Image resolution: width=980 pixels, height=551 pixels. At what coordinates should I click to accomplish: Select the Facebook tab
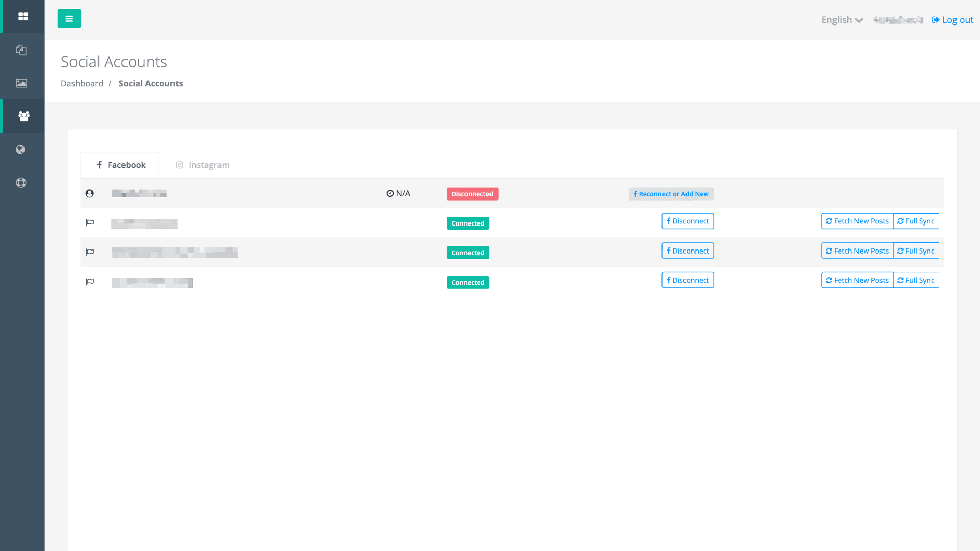pos(120,165)
